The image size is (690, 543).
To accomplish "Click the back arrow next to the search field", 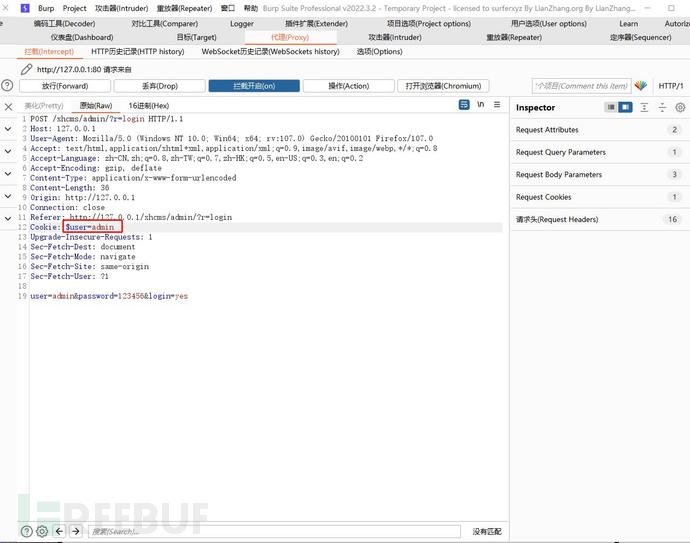I will [59, 531].
